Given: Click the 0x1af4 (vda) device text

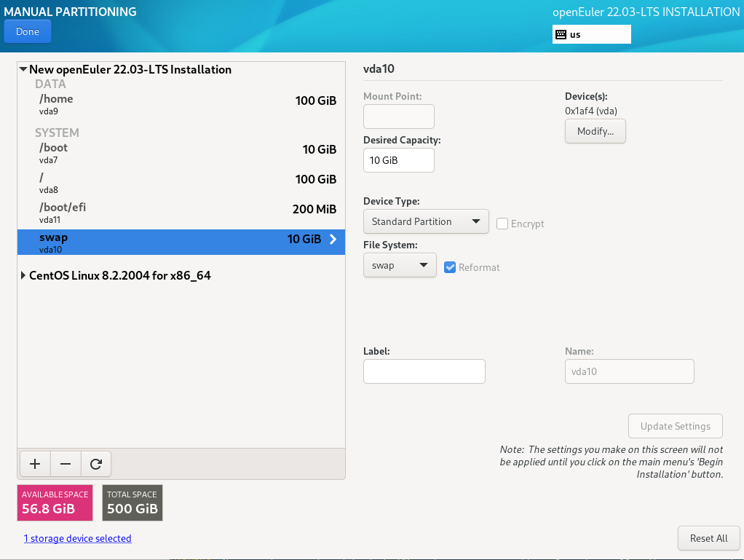Looking at the screenshot, I should pos(590,111).
